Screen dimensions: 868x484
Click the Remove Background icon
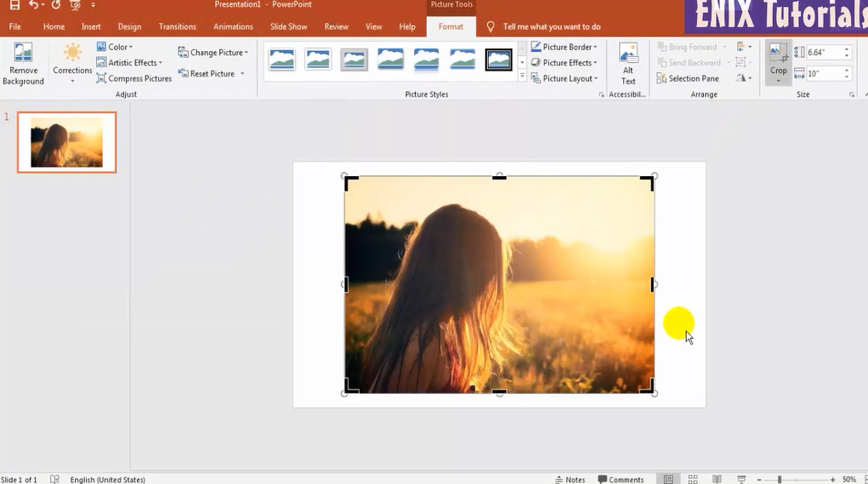pos(23,54)
